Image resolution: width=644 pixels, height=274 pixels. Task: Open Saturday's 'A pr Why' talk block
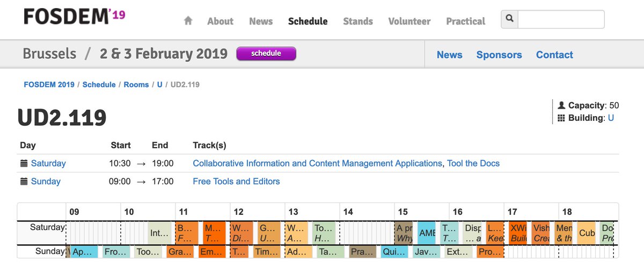coord(404,233)
